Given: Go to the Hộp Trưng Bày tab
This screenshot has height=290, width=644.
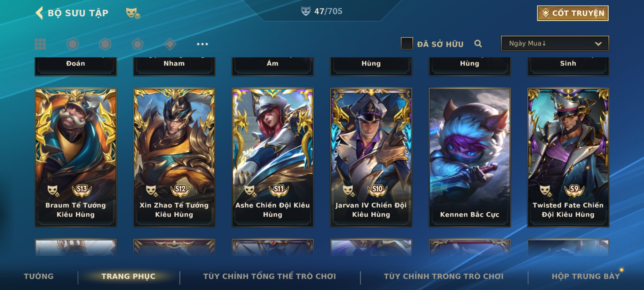Looking at the screenshot, I should coord(586,276).
